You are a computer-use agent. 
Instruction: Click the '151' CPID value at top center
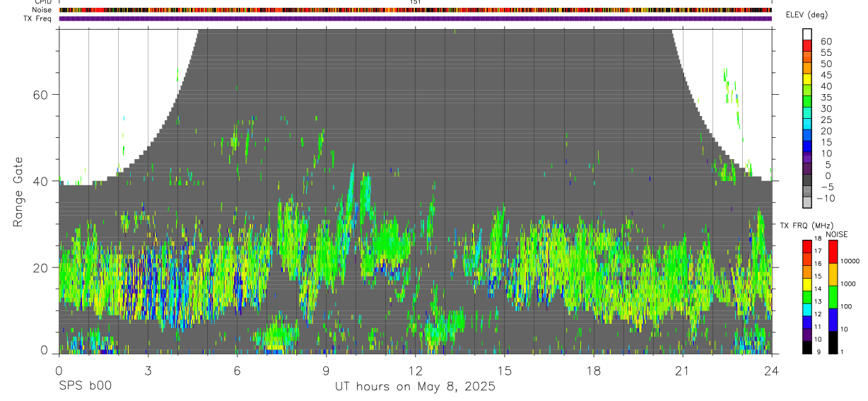[x=416, y=2]
